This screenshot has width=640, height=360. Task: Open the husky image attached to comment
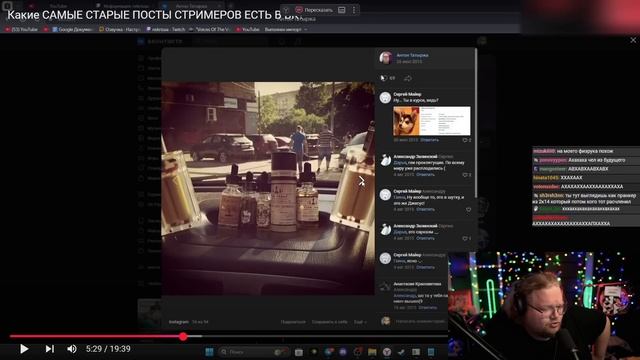[x=431, y=121]
